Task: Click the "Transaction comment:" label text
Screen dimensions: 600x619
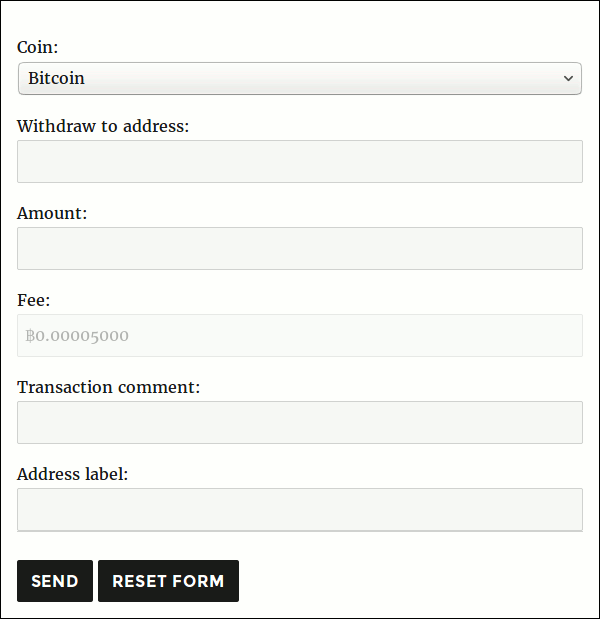Action: 108,387
